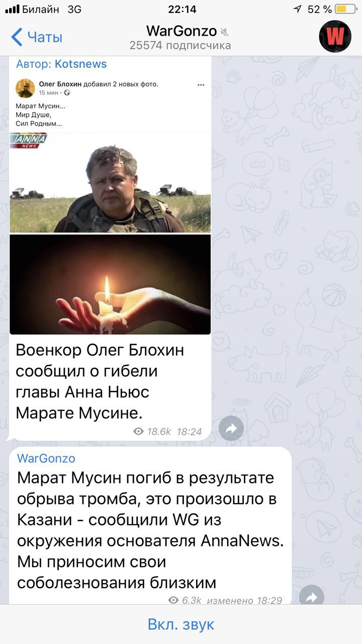Tap views eye icon showing 6.3k

click(x=173, y=600)
